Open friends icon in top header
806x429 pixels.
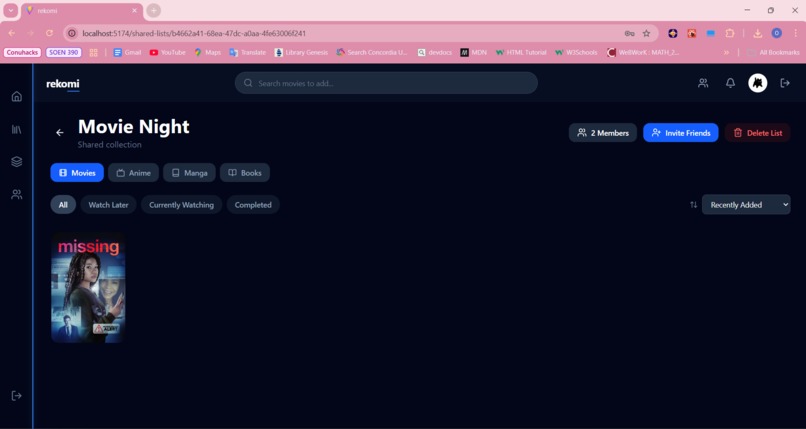pyautogui.click(x=703, y=83)
